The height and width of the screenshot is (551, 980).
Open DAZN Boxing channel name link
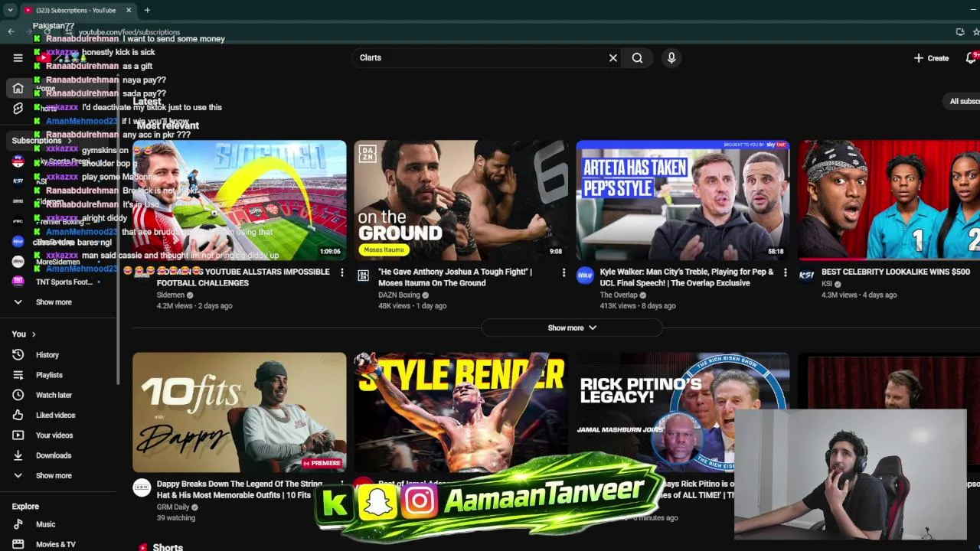(399, 295)
